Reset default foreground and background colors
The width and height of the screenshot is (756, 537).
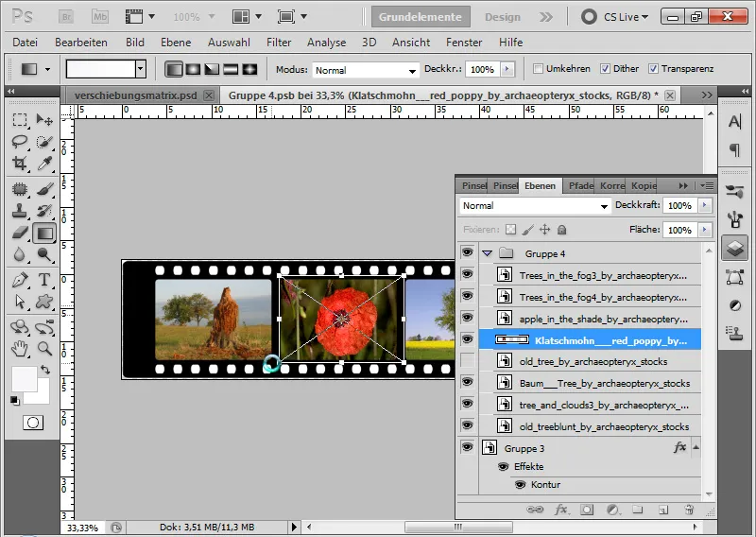(x=15, y=401)
